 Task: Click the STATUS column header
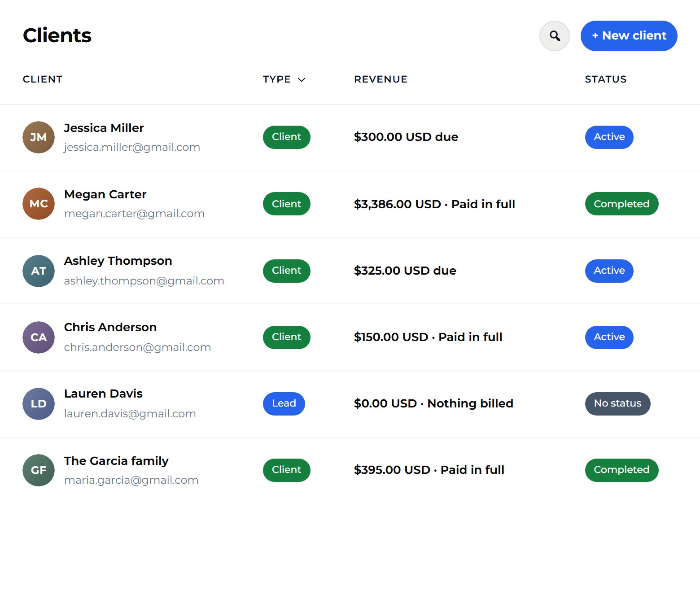[x=606, y=79]
